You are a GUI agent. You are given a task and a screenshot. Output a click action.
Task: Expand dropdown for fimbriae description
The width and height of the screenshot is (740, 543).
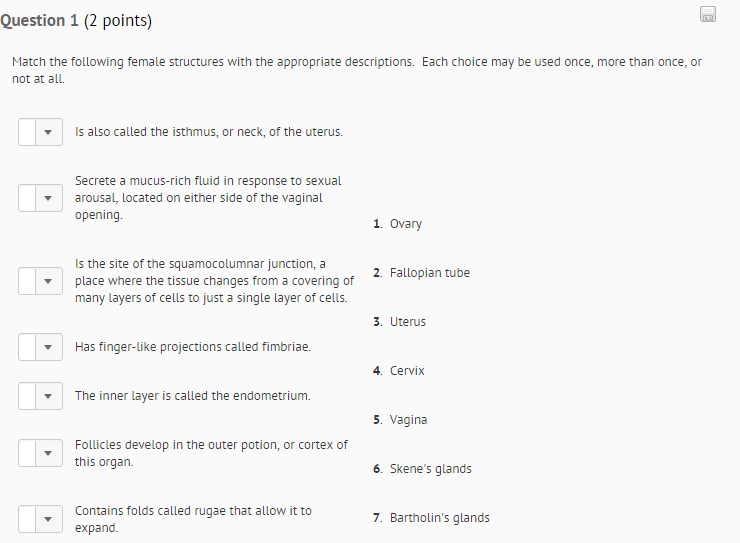tap(41, 347)
